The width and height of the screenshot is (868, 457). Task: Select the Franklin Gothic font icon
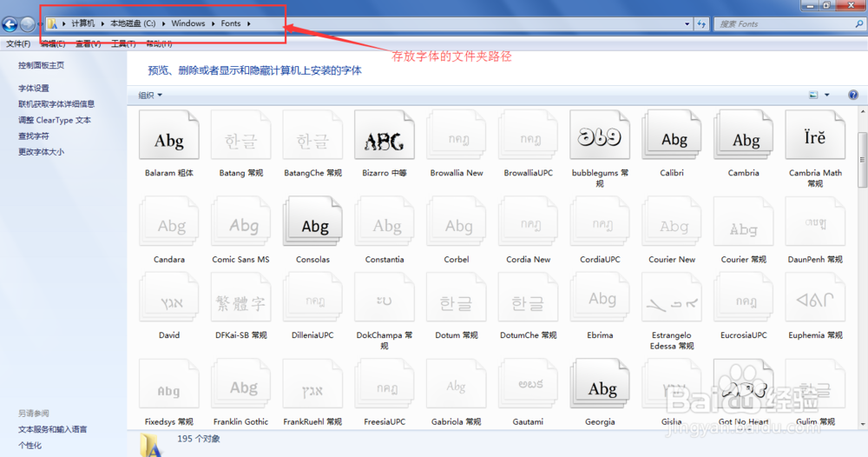coord(240,384)
